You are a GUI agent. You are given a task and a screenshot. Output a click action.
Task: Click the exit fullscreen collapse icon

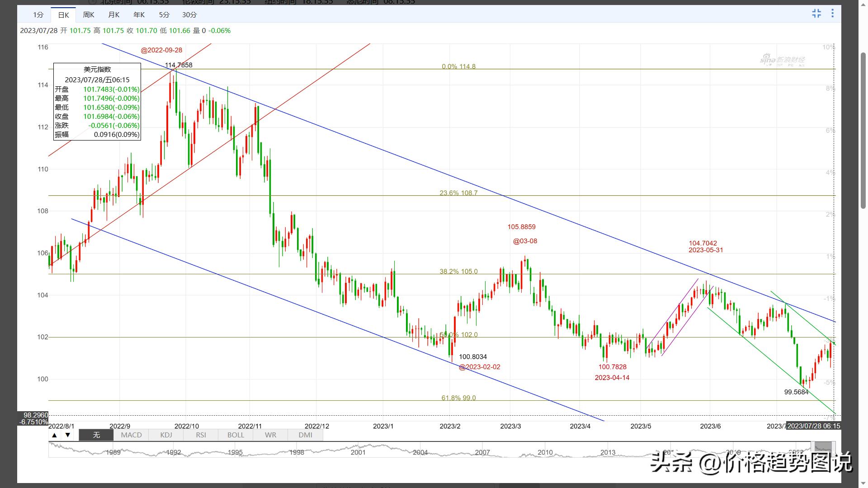pyautogui.click(x=816, y=14)
